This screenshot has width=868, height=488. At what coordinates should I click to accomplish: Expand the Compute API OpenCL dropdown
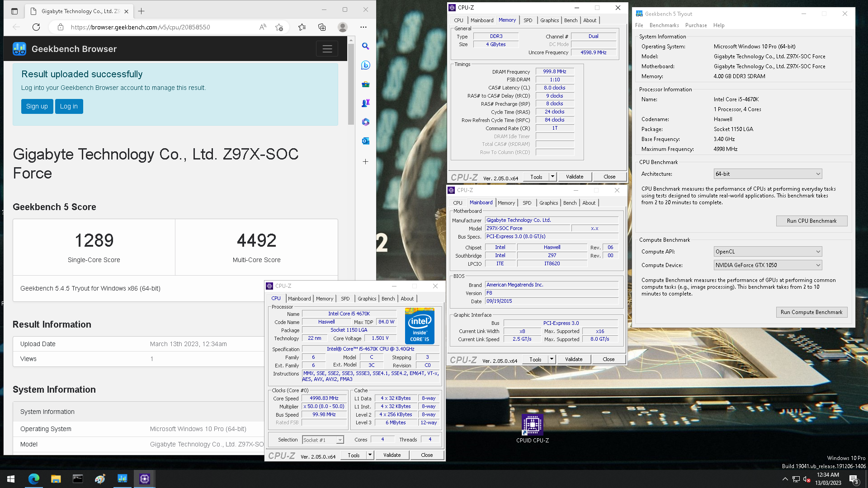pyautogui.click(x=768, y=252)
